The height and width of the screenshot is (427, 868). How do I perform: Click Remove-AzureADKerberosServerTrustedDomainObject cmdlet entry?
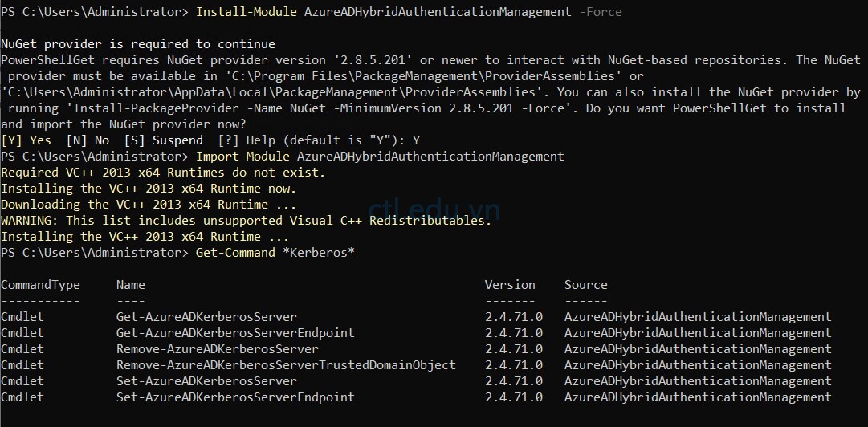click(x=286, y=365)
